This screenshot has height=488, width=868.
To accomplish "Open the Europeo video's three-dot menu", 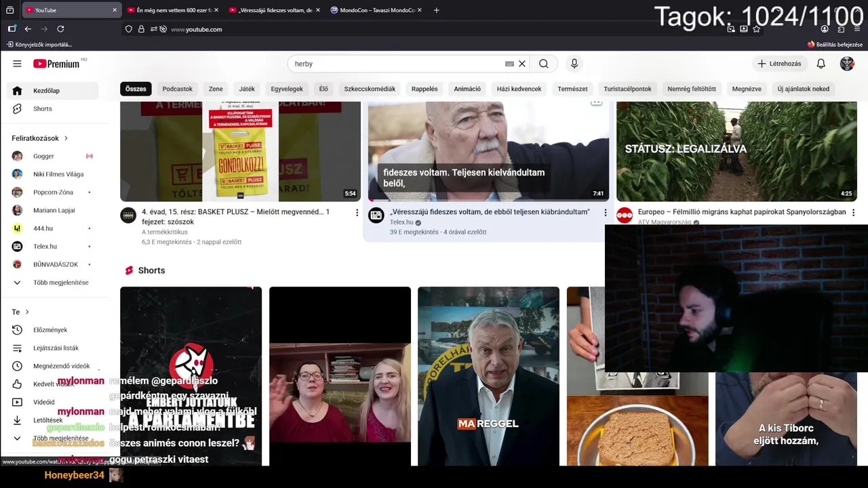I will click(x=853, y=213).
